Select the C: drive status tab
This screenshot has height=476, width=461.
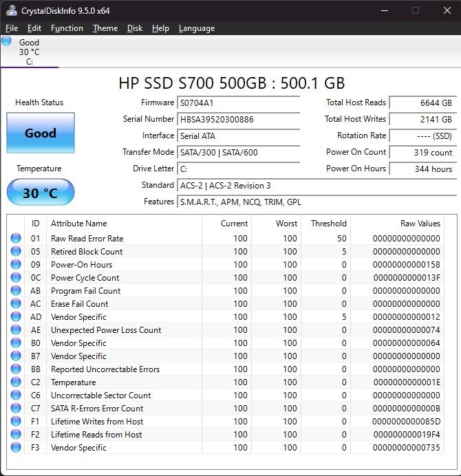[30, 52]
